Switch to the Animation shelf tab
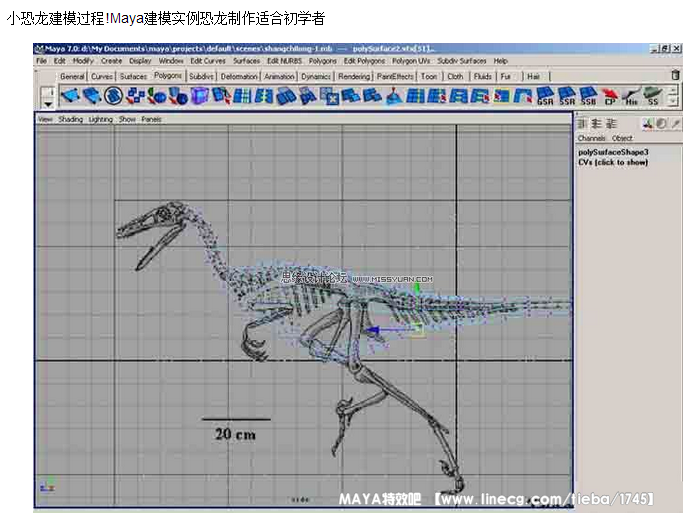Image resolution: width=688 pixels, height=516 pixels. point(280,76)
